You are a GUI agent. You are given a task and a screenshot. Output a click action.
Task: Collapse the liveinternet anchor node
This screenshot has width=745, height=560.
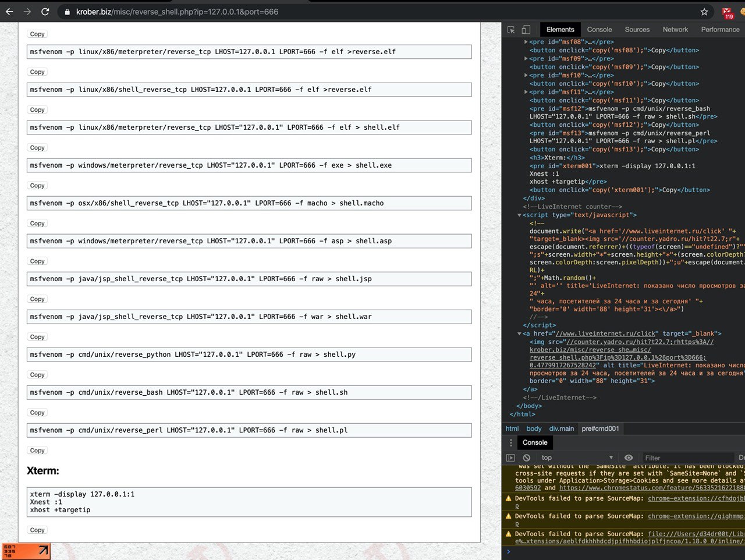[x=519, y=334]
